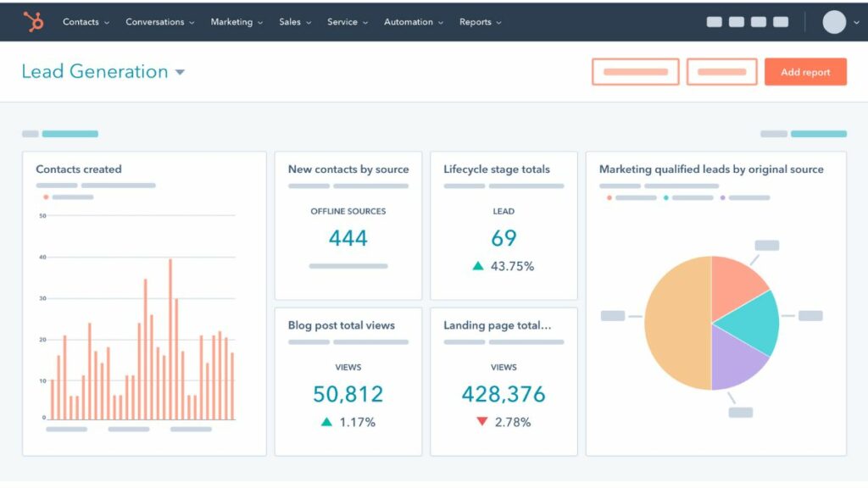Open the Reports menu
This screenshot has height=488, width=868.
tap(476, 22)
